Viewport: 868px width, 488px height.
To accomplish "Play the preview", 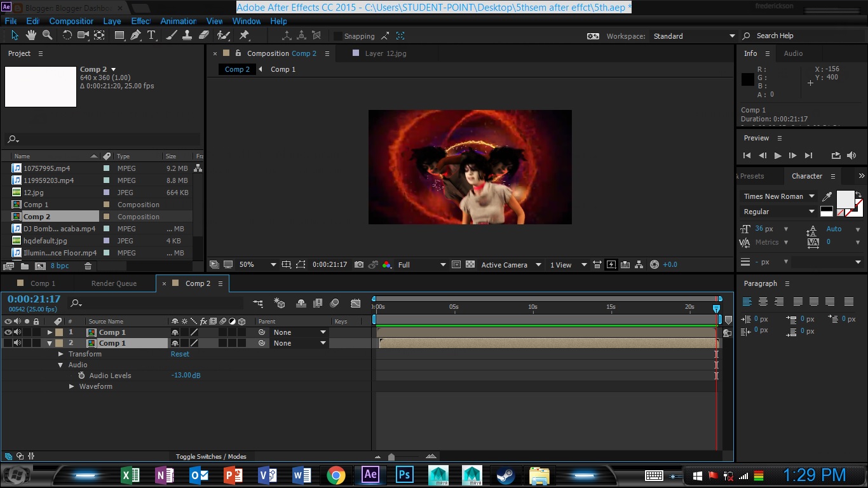I will 777,156.
